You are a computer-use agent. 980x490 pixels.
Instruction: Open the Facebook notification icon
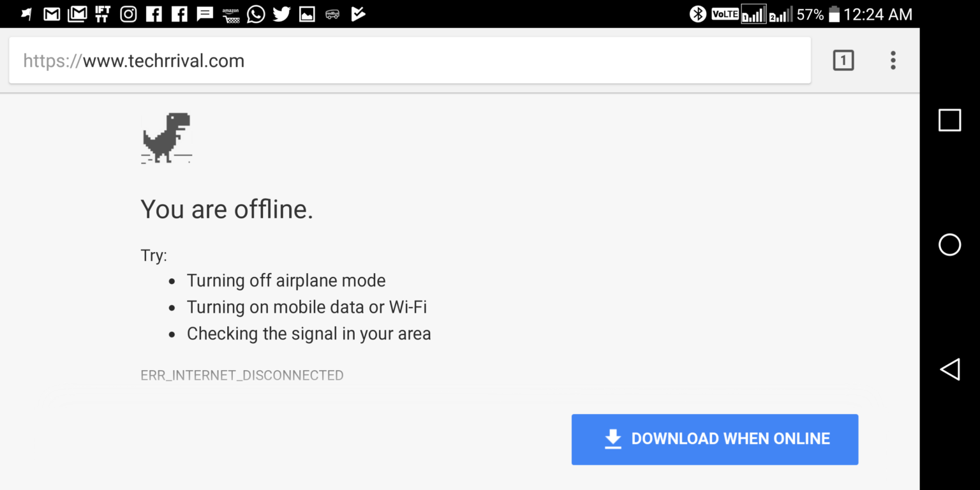tap(154, 13)
